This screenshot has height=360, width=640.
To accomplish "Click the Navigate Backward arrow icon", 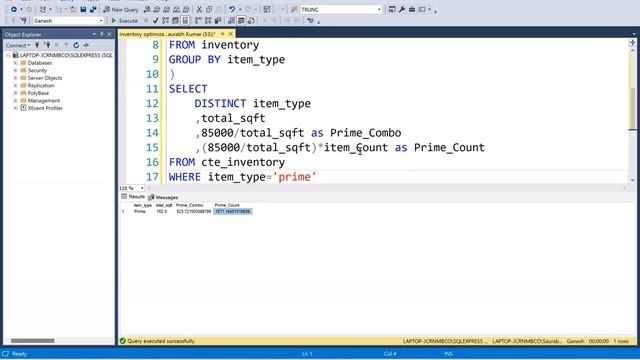I will click(13, 9).
